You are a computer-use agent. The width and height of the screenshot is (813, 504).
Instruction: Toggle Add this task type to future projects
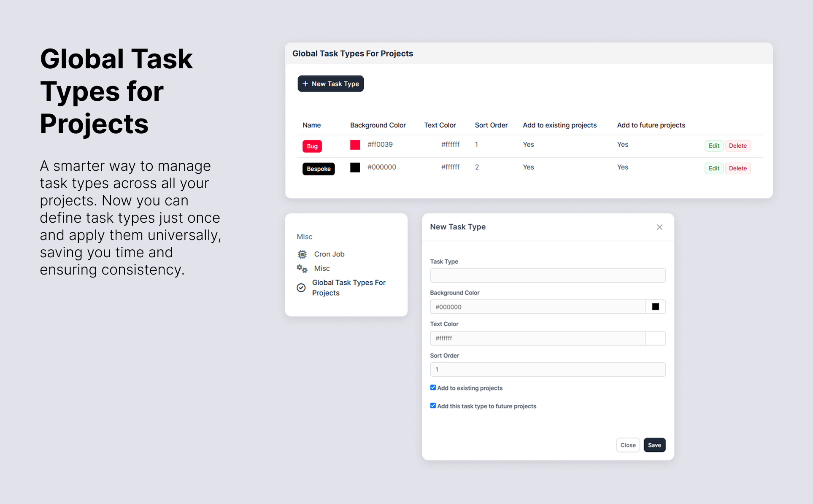tap(433, 406)
